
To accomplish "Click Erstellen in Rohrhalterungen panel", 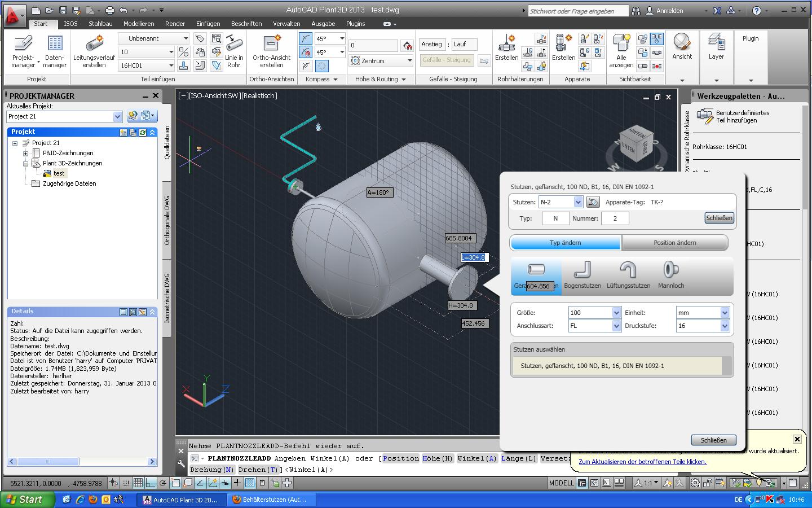I will tap(506, 47).
